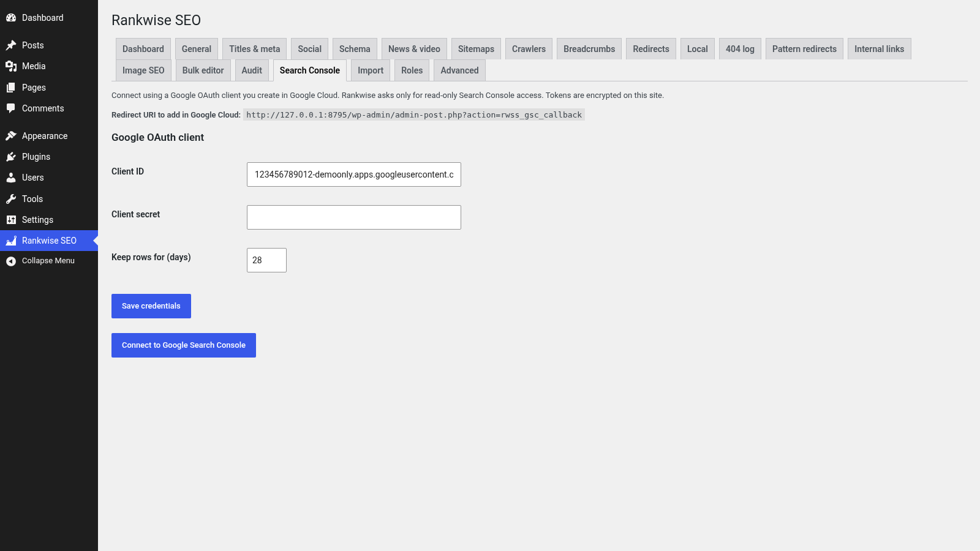Open the Titles & meta tab
980x551 pixels.
255,49
